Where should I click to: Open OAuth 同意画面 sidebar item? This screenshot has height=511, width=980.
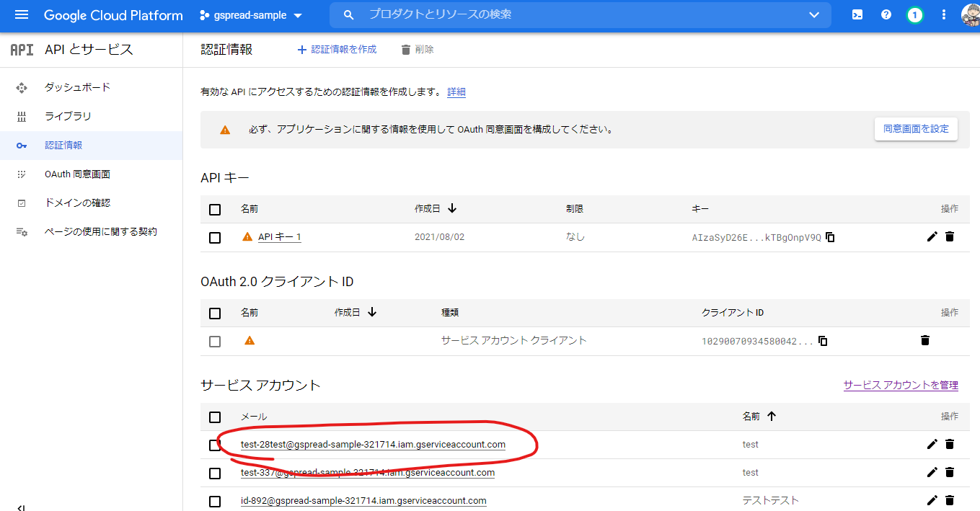coord(77,174)
